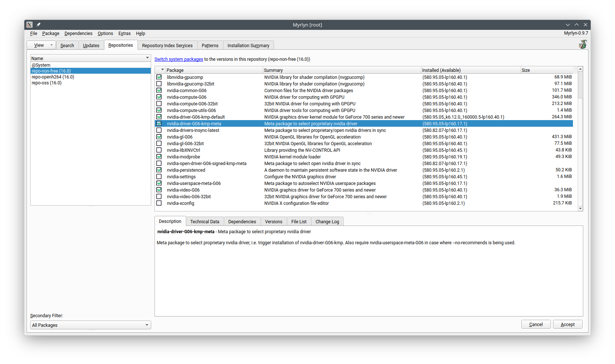The width and height of the screenshot is (615, 364).
Task: Click the package list sort indicator column
Action: click(x=160, y=70)
